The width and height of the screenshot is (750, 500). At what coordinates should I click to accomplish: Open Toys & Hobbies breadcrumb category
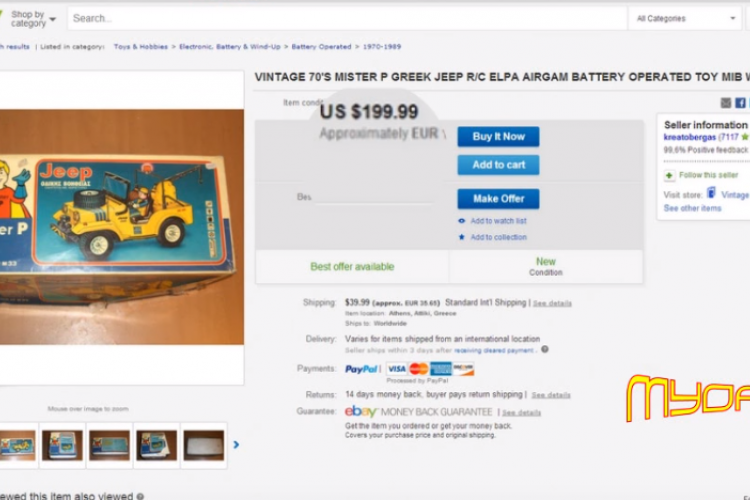pyautogui.click(x=141, y=47)
